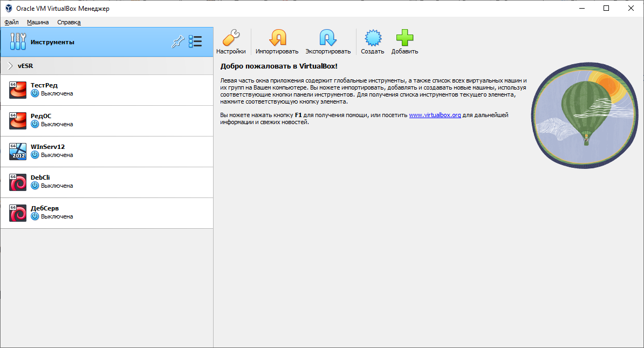
Task: Expand the vESR group chevron
Action: point(11,66)
